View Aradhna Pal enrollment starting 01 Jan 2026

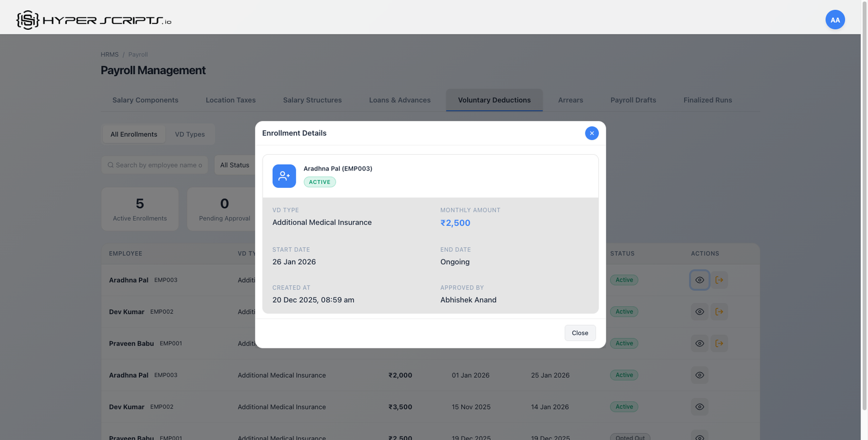pyautogui.click(x=700, y=375)
